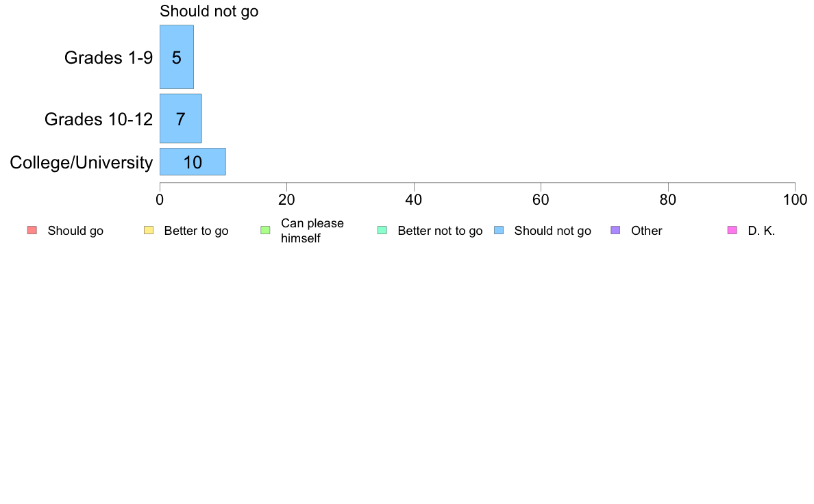The image size is (814, 504).
Task: Toggle the Should go legend label
Action: 75,231
